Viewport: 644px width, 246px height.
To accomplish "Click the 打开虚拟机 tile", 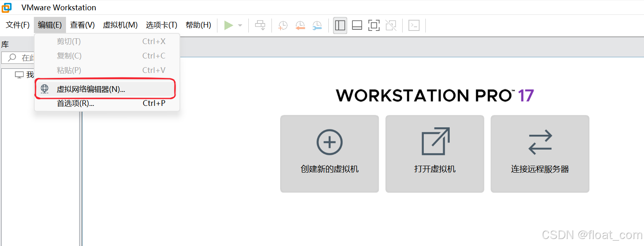I will pyautogui.click(x=435, y=154).
